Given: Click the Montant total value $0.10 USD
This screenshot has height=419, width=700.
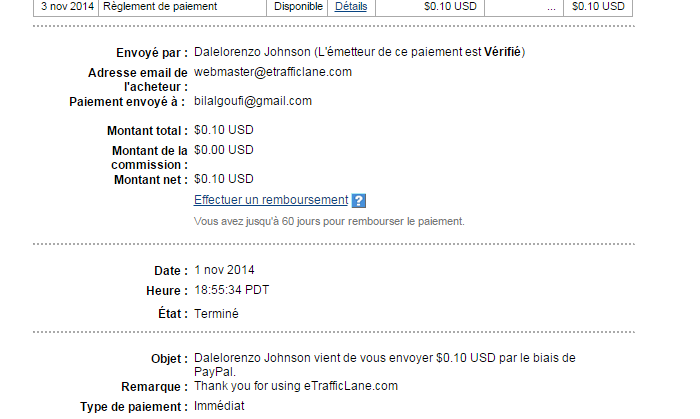Looking at the screenshot, I should (224, 130).
